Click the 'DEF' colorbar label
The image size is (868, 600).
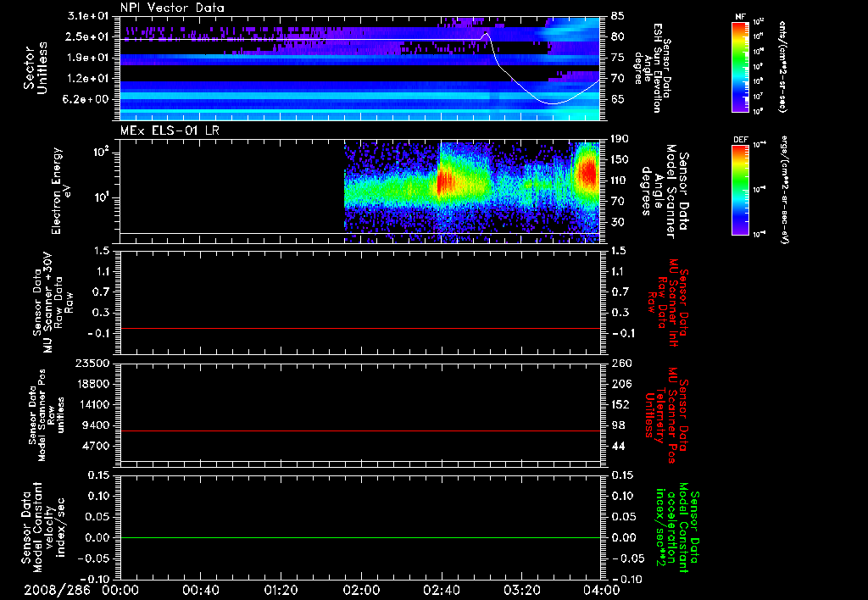pos(741,140)
